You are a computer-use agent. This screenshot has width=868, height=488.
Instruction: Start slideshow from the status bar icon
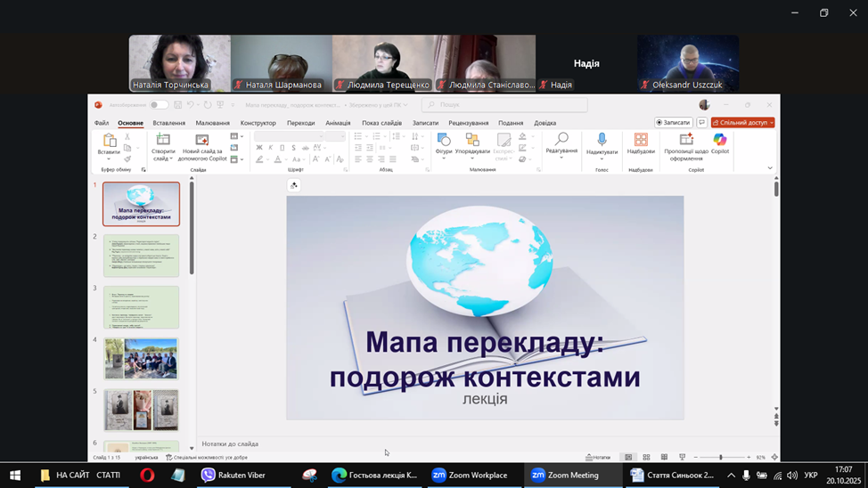[x=682, y=457]
